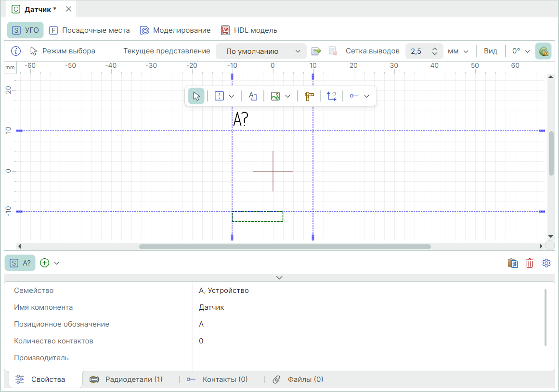Open the мм units dropdown
The height and width of the screenshot is (392, 559).
457,51
